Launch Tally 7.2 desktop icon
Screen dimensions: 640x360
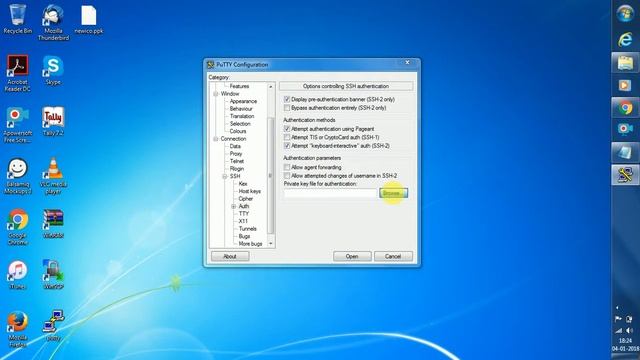(x=53, y=121)
